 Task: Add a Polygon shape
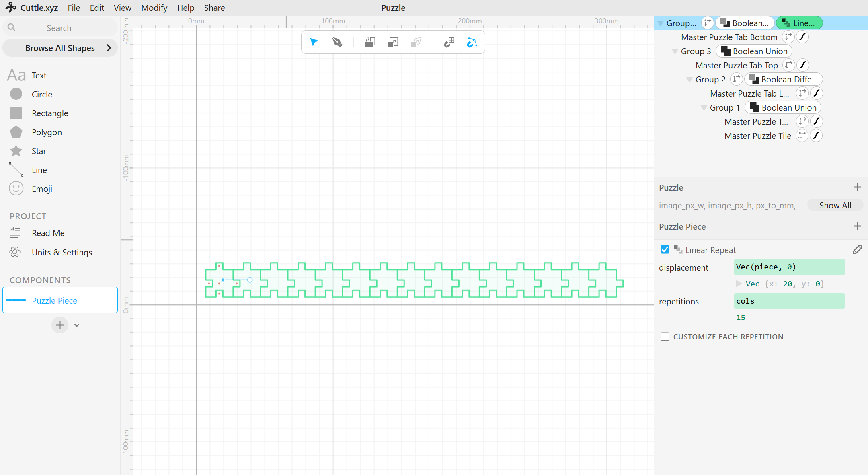tap(47, 132)
